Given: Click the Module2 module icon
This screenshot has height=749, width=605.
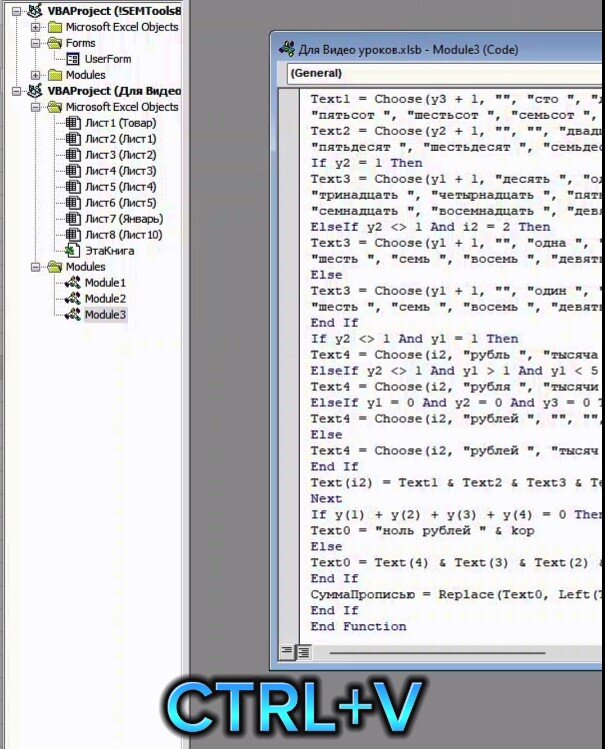Looking at the screenshot, I should tap(73, 299).
